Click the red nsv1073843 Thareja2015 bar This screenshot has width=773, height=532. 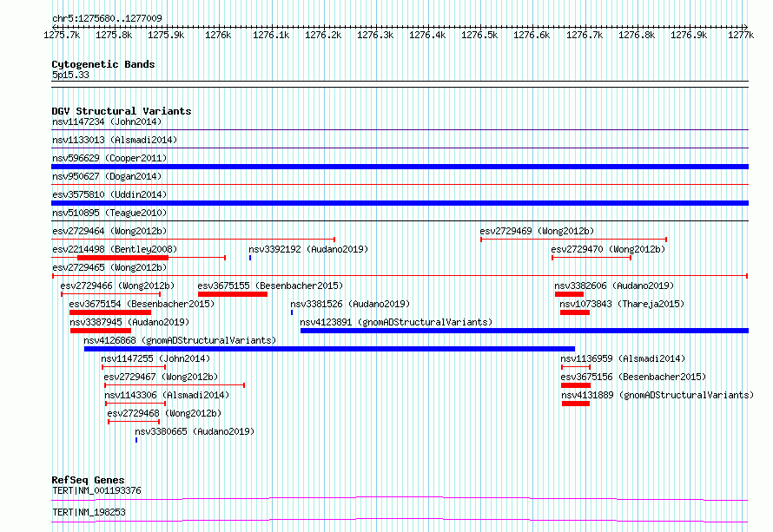[x=575, y=312]
